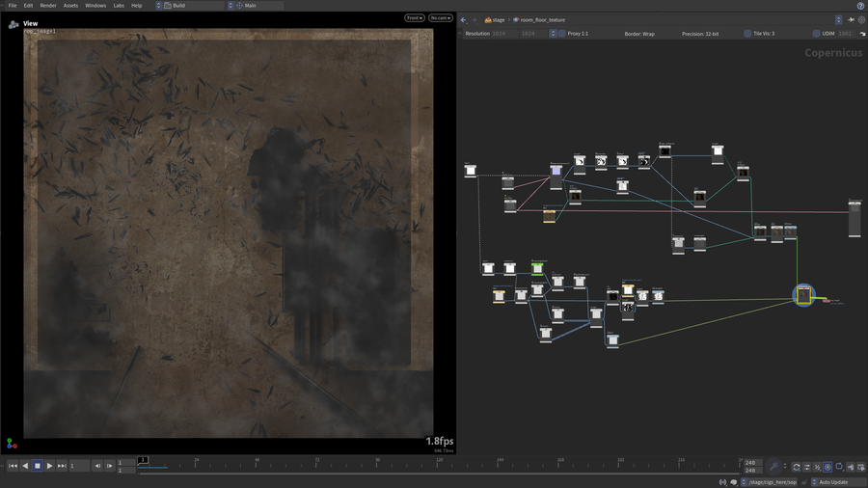This screenshot has height=488, width=868.
Task: Click the global end 240 lower field
Action: [751, 471]
